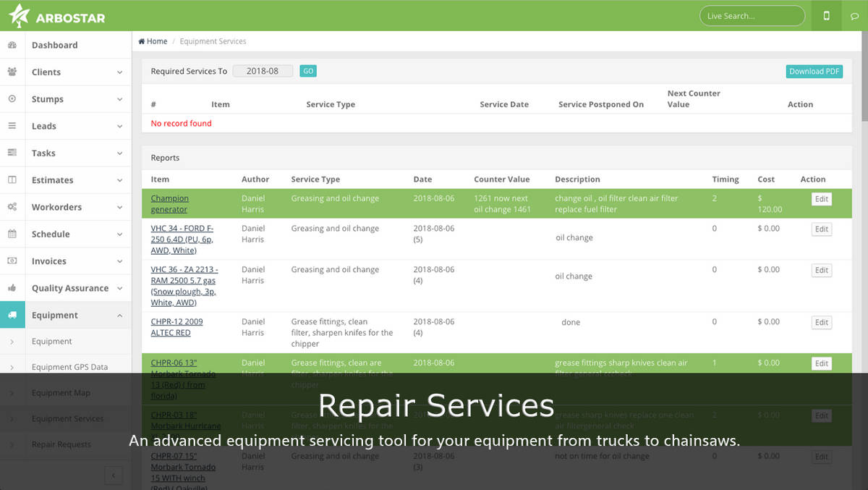Click the Dashboard gauge icon in sidebar
868x490 pixels.
12,45
